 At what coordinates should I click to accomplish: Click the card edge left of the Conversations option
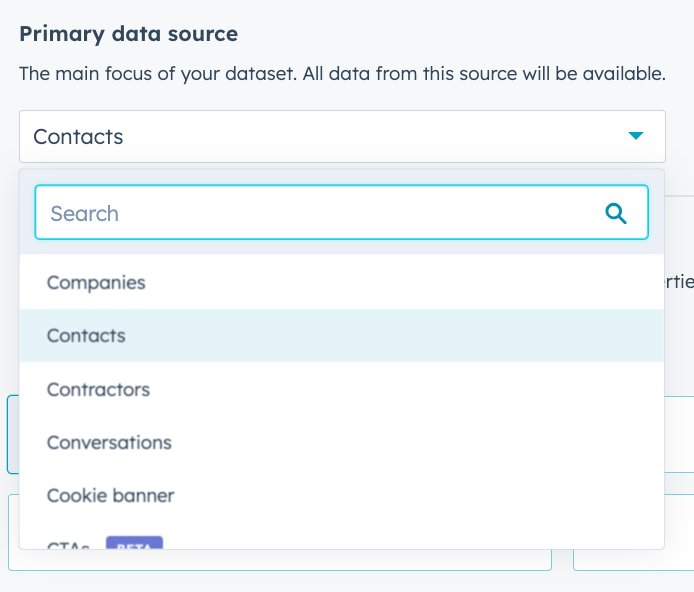tap(12, 434)
